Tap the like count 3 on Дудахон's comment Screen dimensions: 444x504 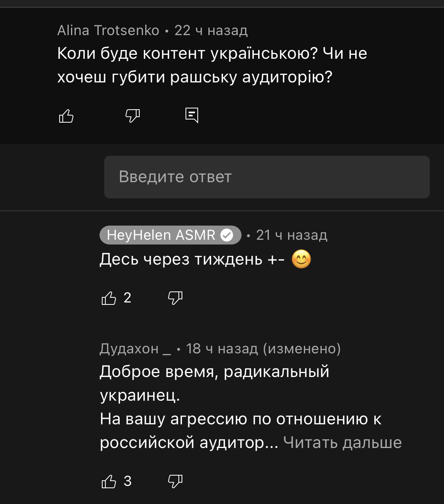coord(127,481)
